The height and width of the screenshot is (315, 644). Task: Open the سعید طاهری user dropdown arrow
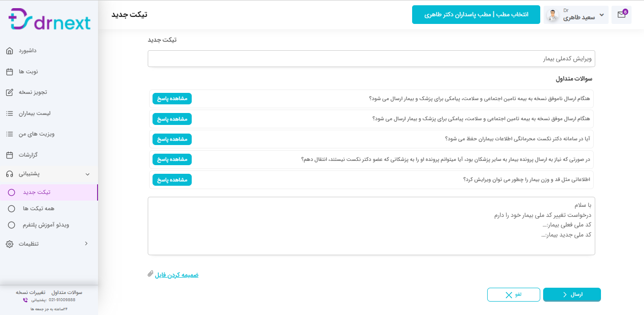601,15
